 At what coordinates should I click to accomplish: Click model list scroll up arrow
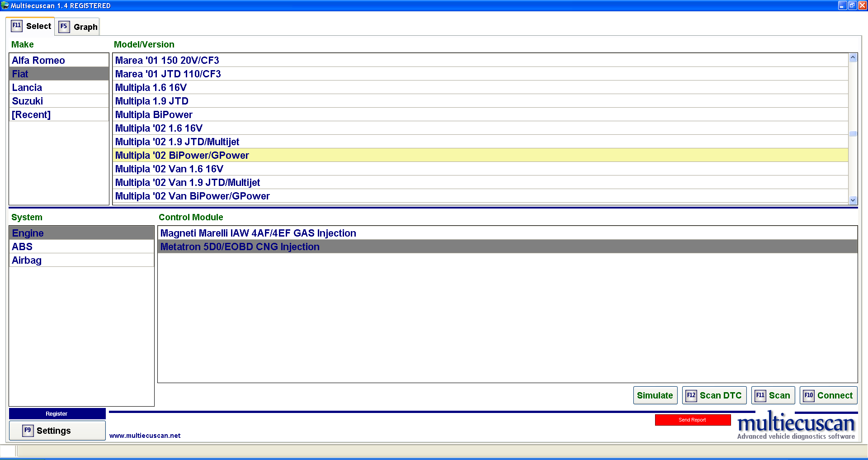[853, 57]
